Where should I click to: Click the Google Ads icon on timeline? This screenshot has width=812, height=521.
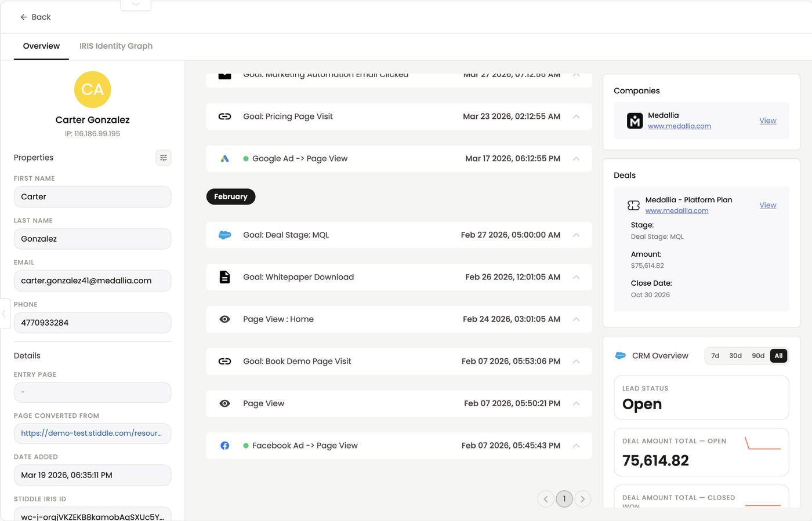pyautogui.click(x=224, y=159)
